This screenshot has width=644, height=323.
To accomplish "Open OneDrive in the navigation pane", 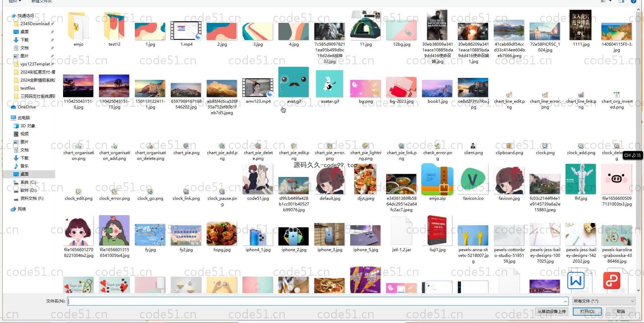I will pyautogui.click(x=26, y=107).
